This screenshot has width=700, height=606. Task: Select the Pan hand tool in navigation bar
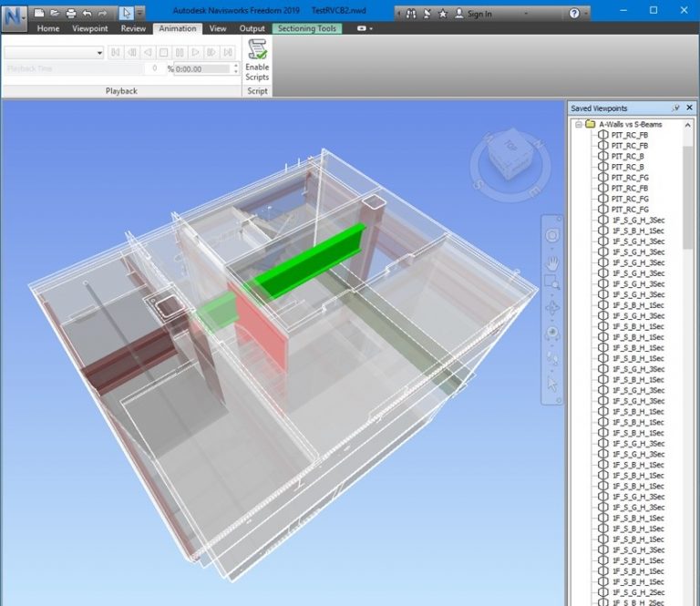[x=552, y=262]
